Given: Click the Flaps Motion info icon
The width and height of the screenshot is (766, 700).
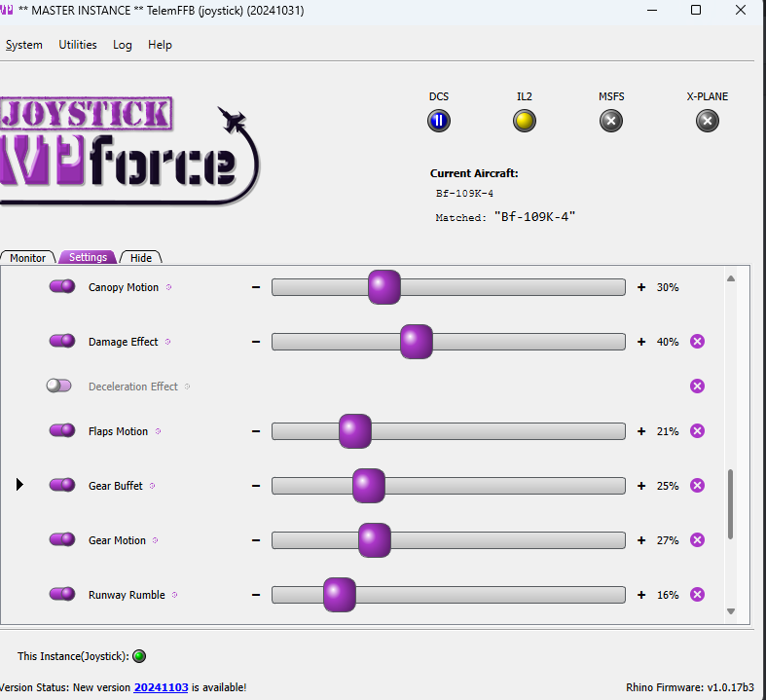Looking at the screenshot, I should click(158, 431).
